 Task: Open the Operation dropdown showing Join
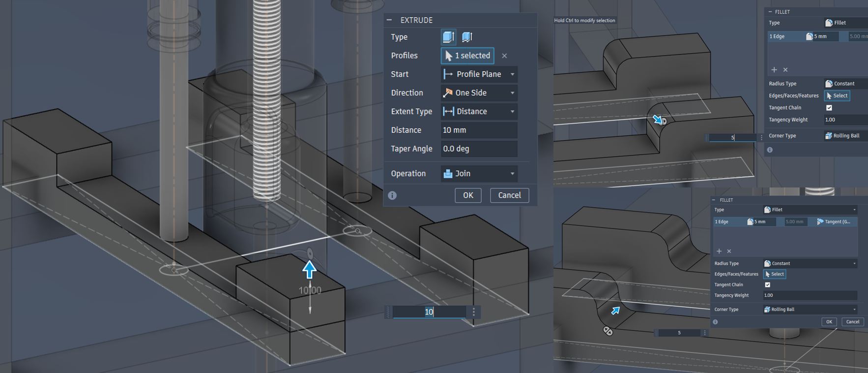pos(479,174)
